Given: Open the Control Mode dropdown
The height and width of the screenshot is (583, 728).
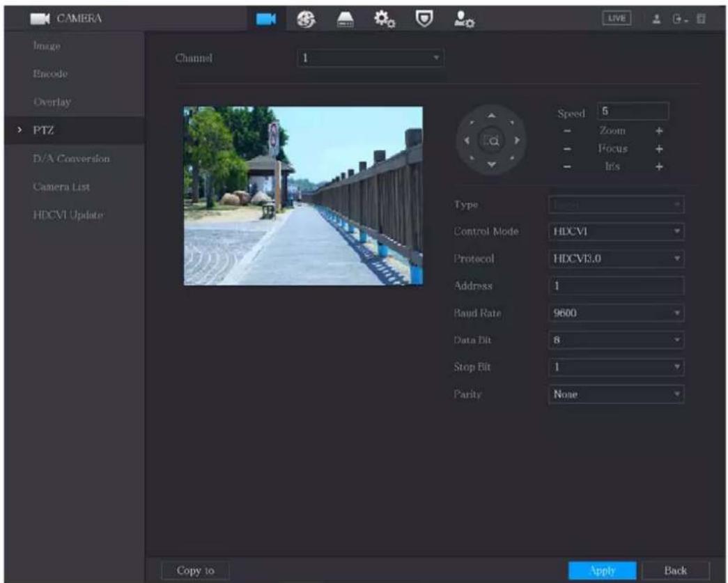Looking at the screenshot, I should (x=616, y=231).
